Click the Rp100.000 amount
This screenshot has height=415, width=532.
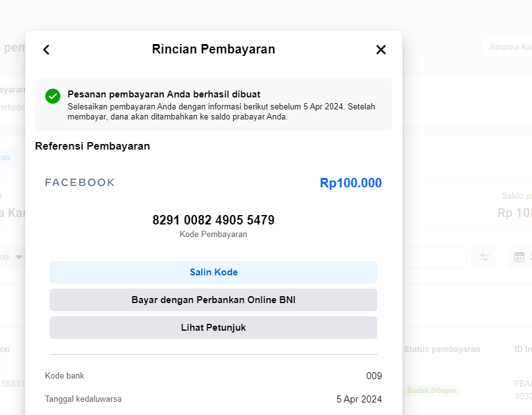[350, 183]
